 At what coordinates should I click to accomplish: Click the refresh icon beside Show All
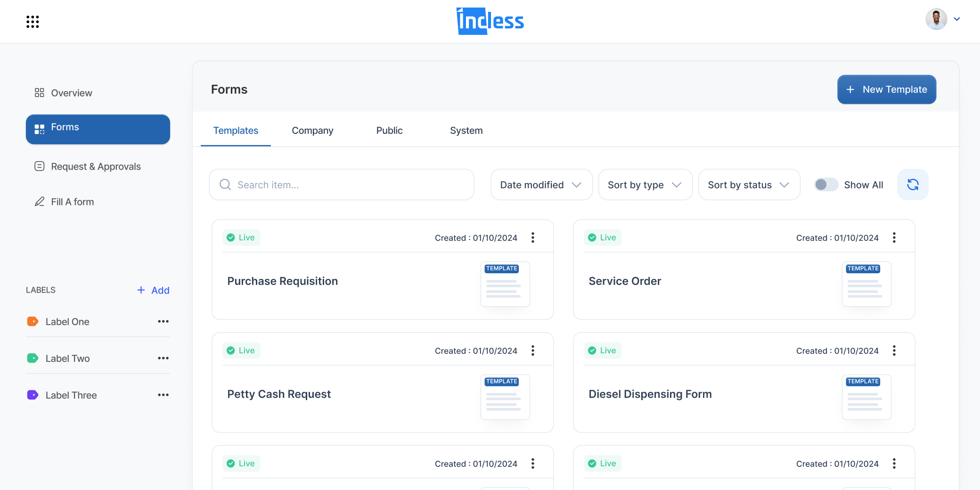pos(913,185)
